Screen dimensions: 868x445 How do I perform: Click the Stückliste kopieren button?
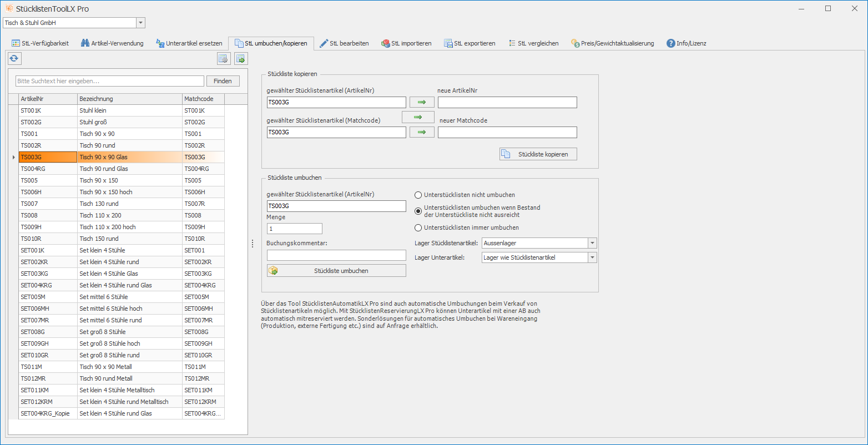pyautogui.click(x=538, y=154)
